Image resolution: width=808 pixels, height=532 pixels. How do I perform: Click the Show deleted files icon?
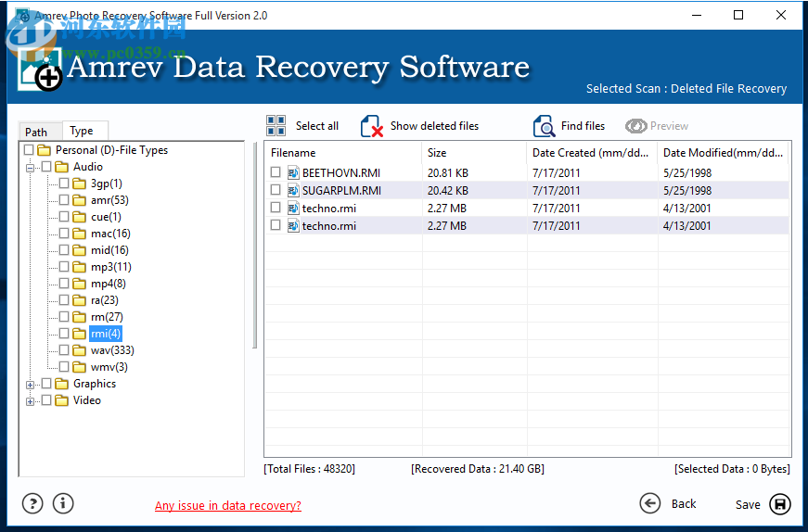pos(372,126)
